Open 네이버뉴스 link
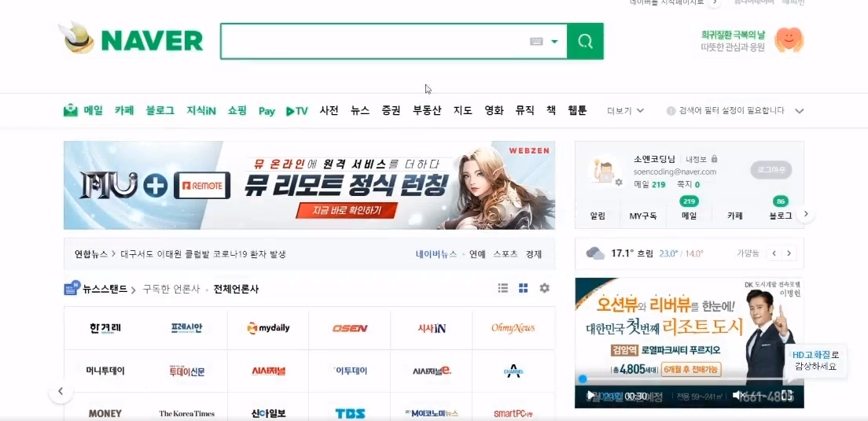 point(436,254)
